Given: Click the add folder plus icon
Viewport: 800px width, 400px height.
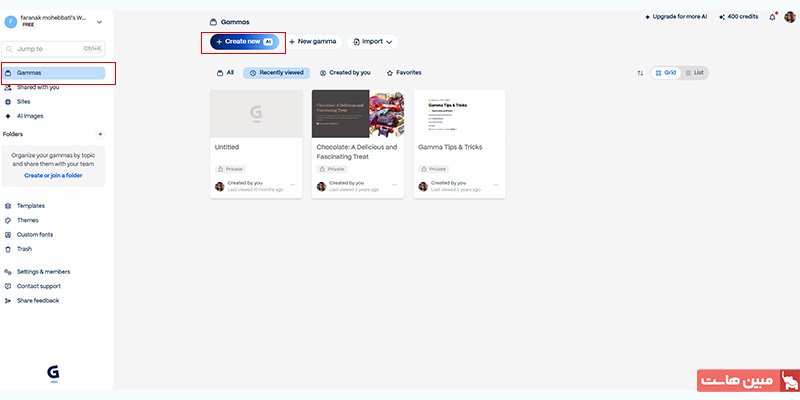Looking at the screenshot, I should [99, 133].
